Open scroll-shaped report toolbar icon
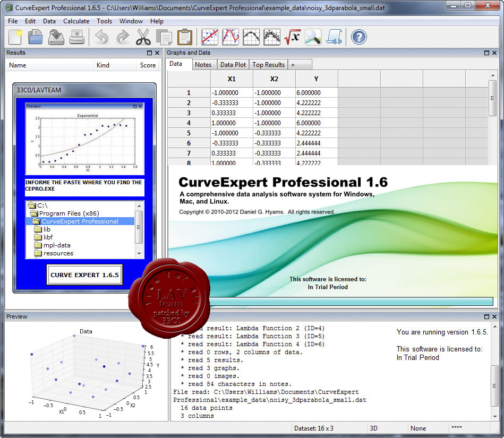 click(334, 37)
